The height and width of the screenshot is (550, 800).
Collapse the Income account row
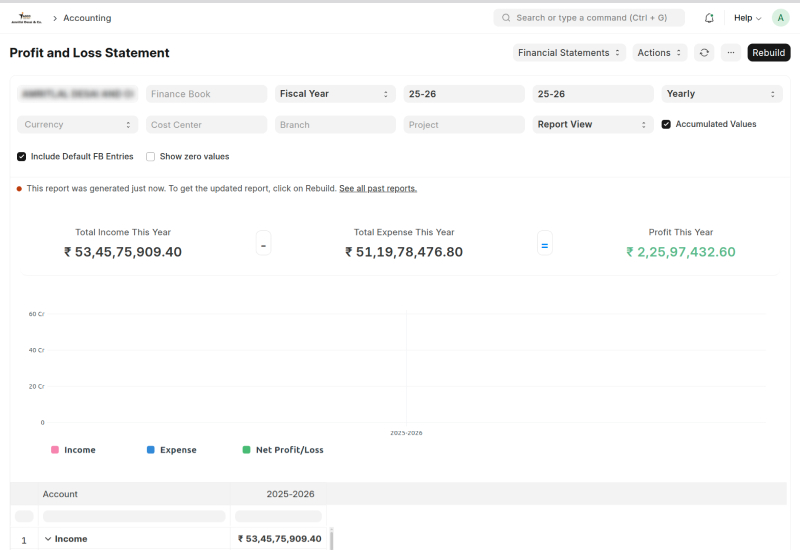click(x=48, y=539)
